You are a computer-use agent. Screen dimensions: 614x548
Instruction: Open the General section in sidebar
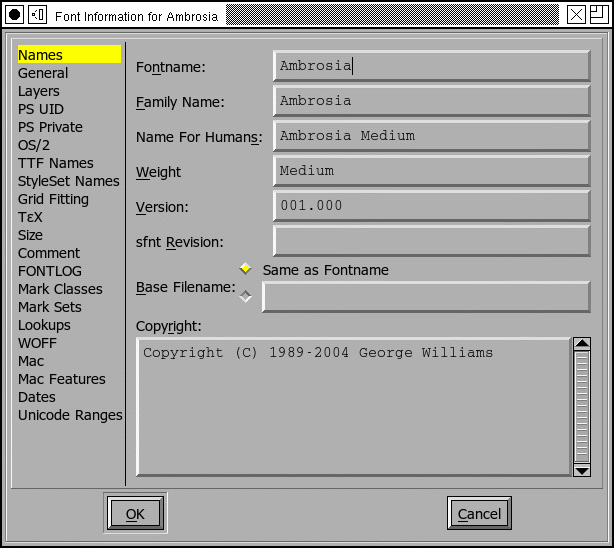[x=43, y=73]
